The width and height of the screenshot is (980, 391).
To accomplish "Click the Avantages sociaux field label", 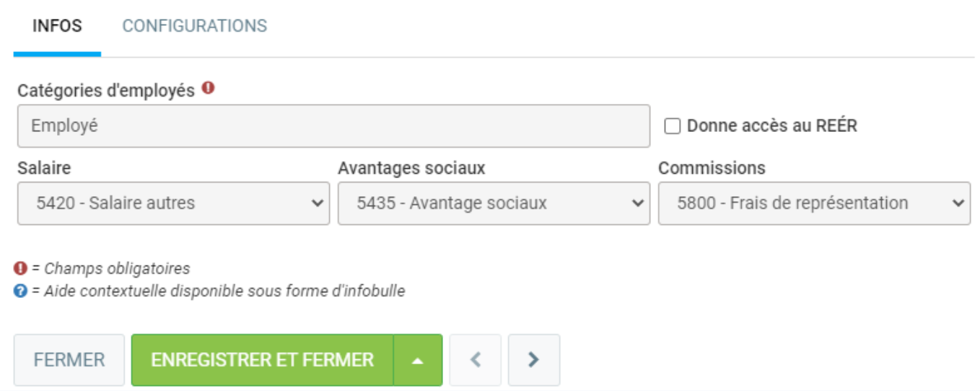I will coord(411,168).
